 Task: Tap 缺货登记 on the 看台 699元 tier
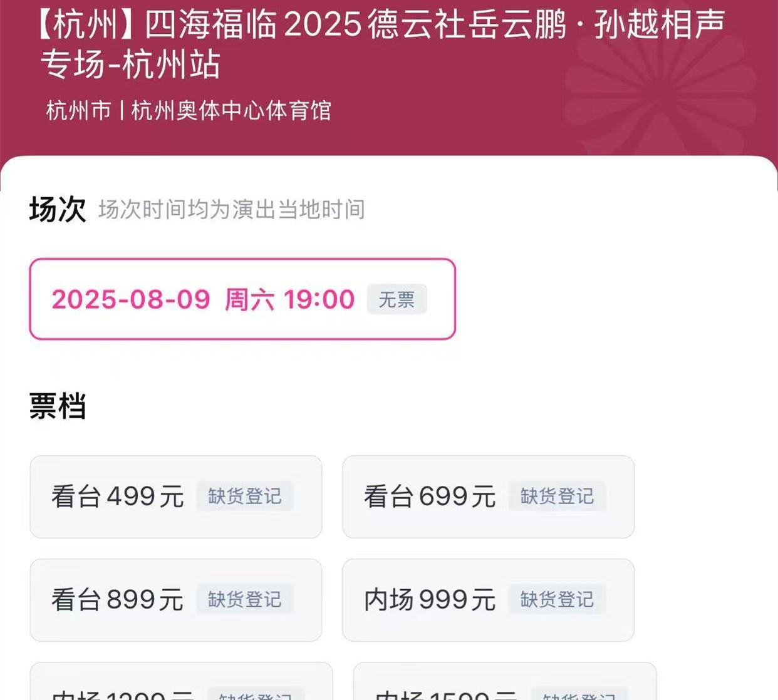[557, 497]
